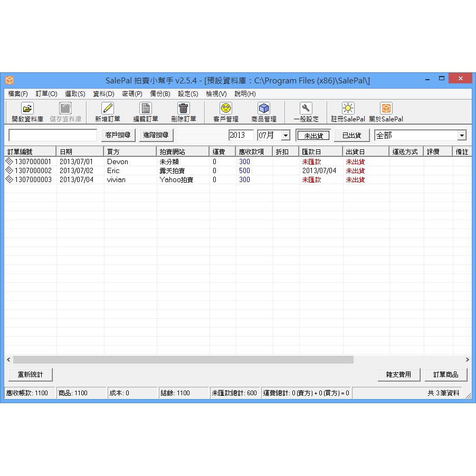Click the 客戶搜尋 customer search button

click(x=118, y=136)
